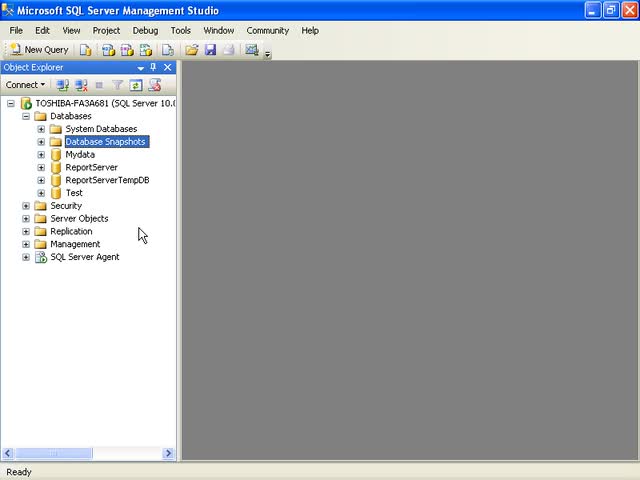Click the Replication folder icon
Image resolution: width=640 pixels, height=480 pixels.
[x=40, y=231]
